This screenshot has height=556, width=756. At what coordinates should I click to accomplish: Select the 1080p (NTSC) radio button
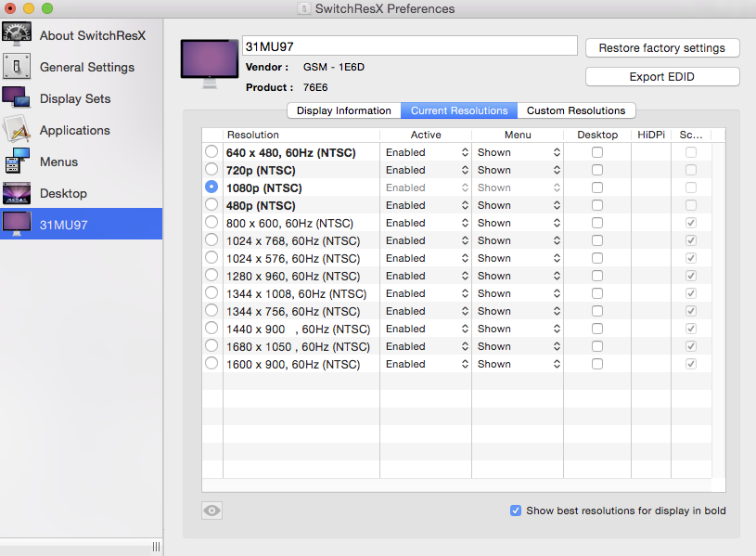coord(211,187)
